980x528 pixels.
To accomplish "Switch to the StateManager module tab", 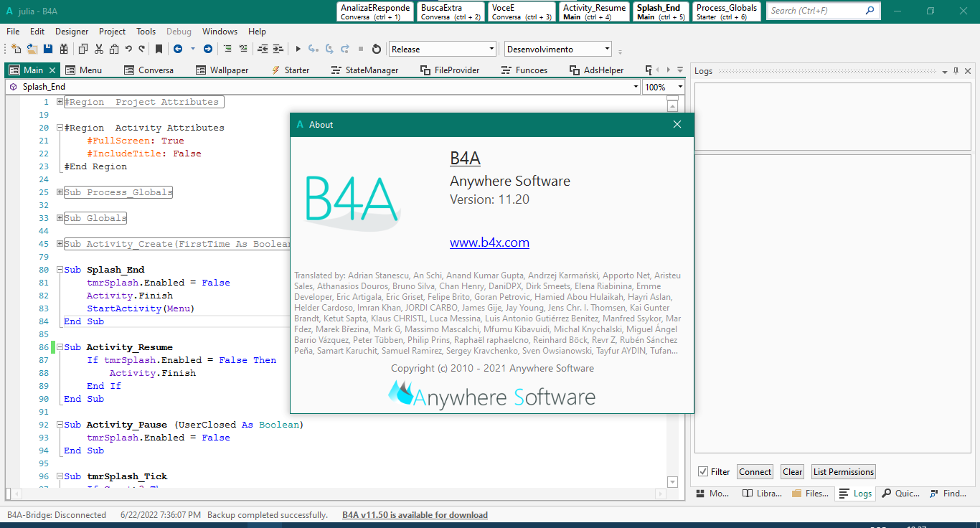I will [364, 70].
